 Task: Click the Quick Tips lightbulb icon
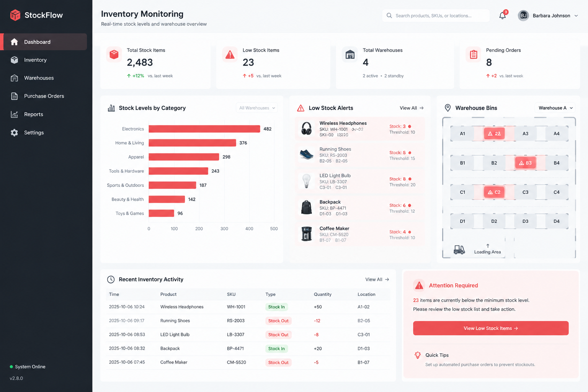[x=418, y=355]
